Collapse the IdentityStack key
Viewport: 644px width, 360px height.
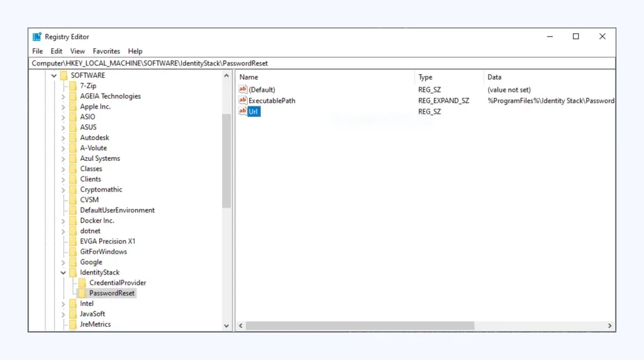click(63, 273)
